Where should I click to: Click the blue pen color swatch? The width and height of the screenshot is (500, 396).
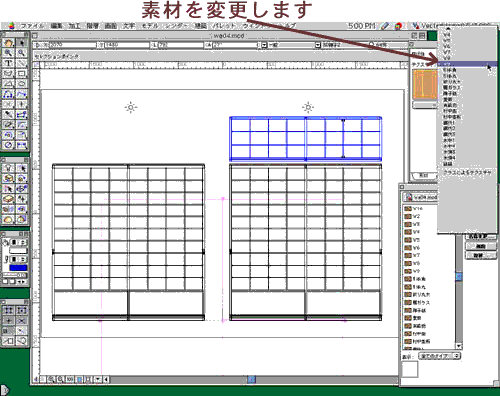tap(18, 267)
